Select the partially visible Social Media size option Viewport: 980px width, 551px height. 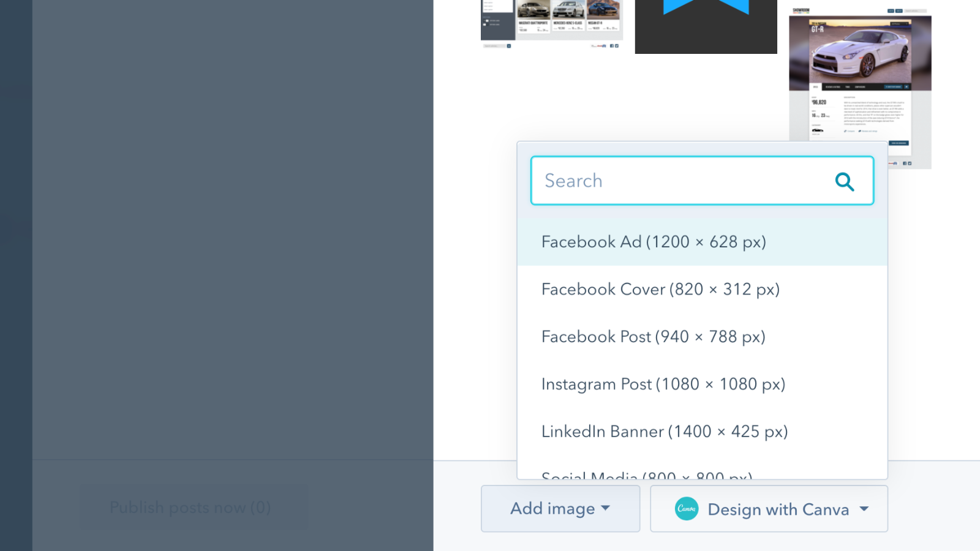[x=702, y=473]
